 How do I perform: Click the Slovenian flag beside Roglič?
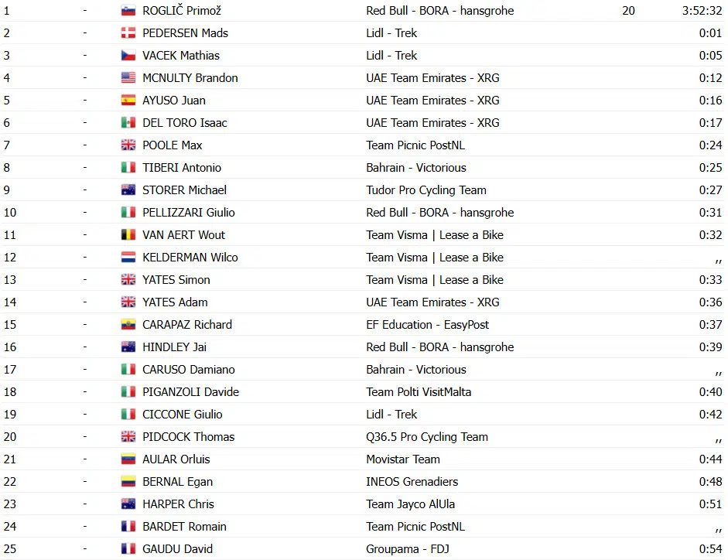[128, 11]
